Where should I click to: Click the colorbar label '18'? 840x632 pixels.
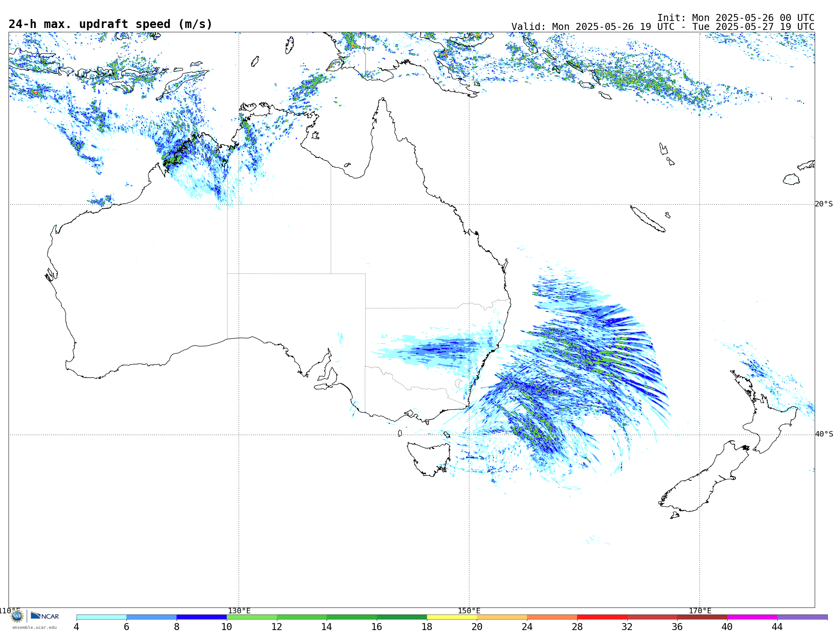[427, 627]
